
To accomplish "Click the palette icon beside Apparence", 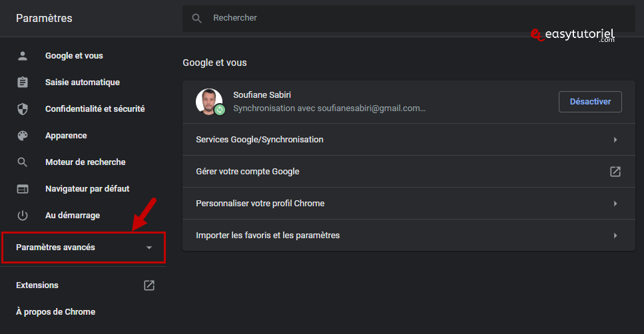I will click(23, 136).
